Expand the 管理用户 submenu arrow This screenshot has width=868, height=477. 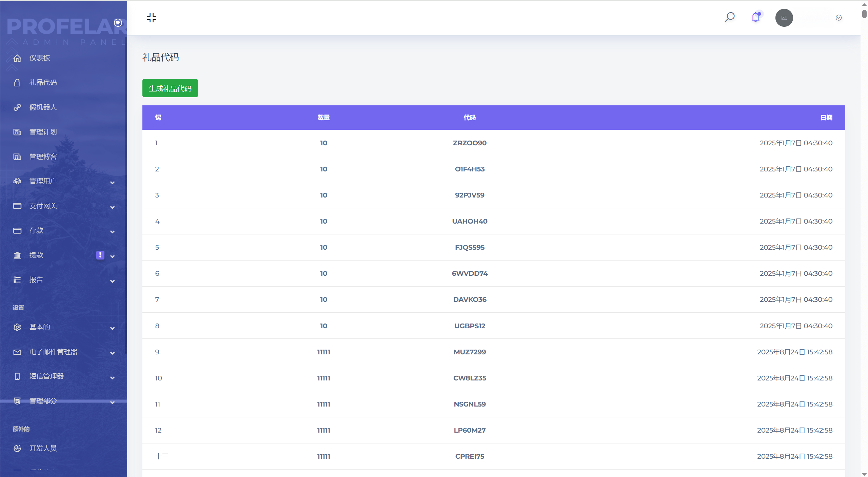coord(112,182)
